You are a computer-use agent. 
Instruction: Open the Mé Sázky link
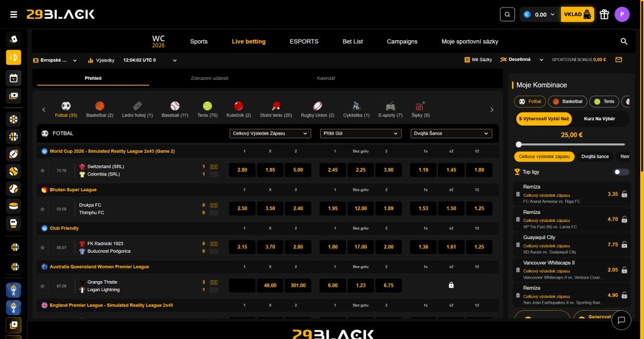coord(478,60)
